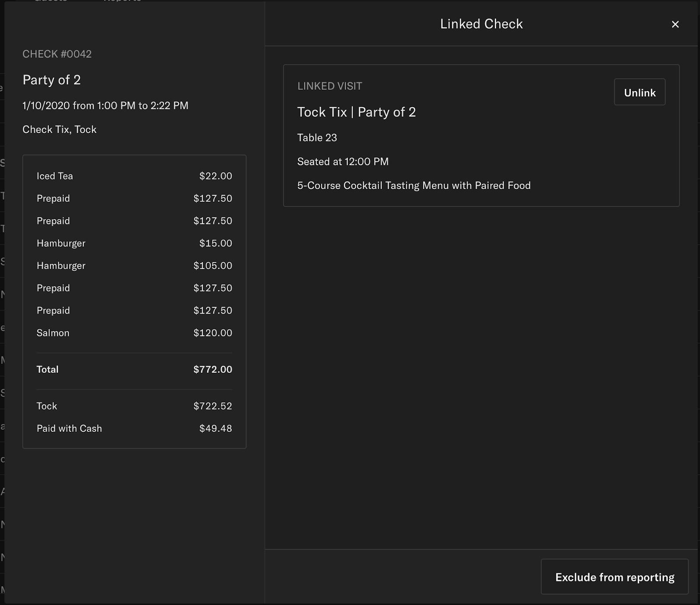The image size is (700, 605).
Task: Close the Linked Check dialog
Action: 675,24
